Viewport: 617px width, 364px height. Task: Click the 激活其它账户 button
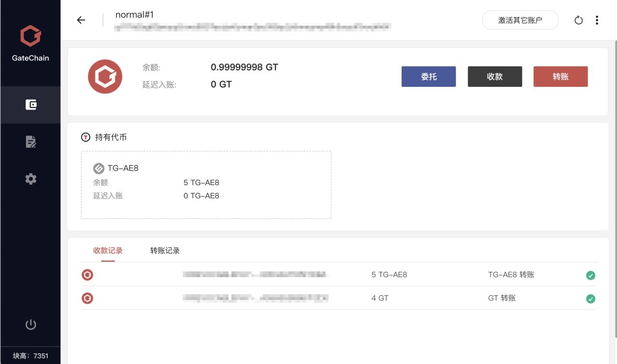coord(520,20)
